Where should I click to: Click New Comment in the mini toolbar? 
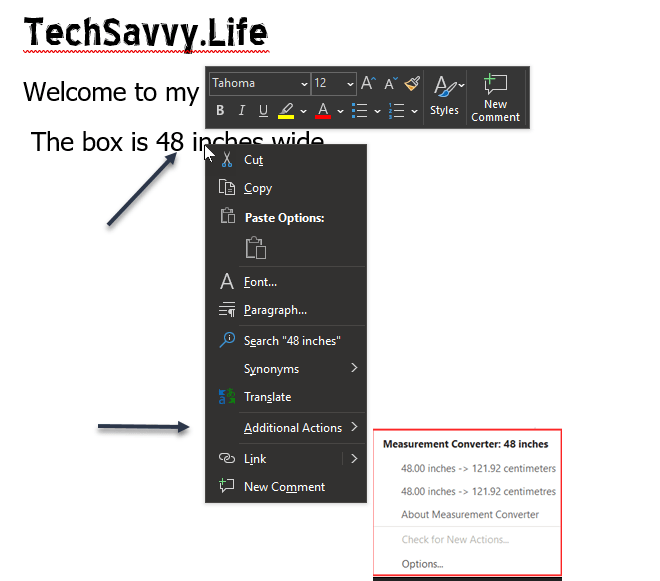click(x=496, y=97)
